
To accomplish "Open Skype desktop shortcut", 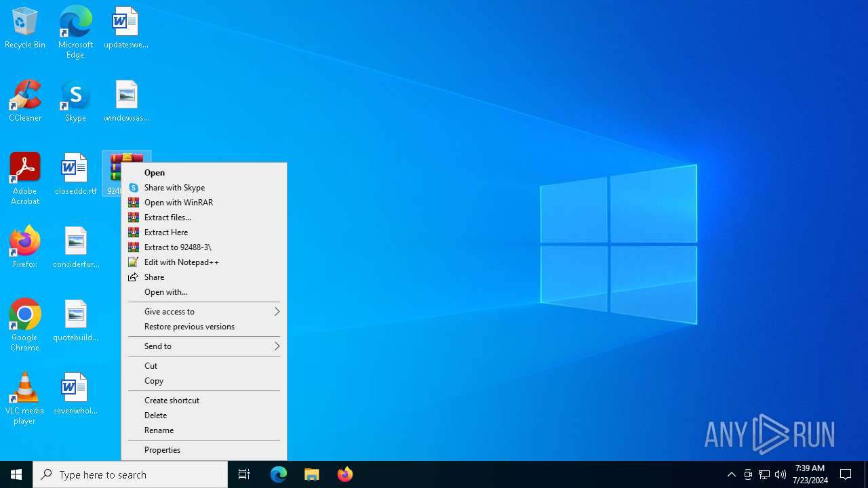I will tap(75, 101).
